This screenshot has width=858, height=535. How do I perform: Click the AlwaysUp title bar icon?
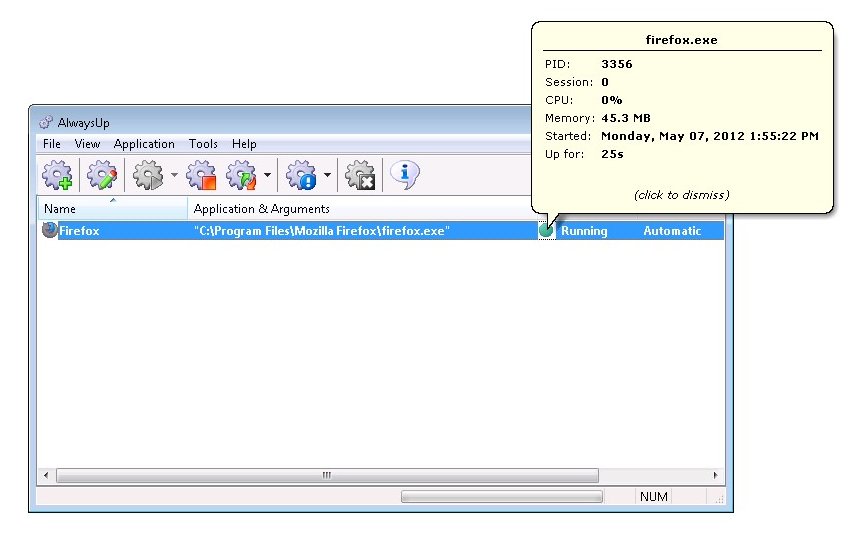46,122
